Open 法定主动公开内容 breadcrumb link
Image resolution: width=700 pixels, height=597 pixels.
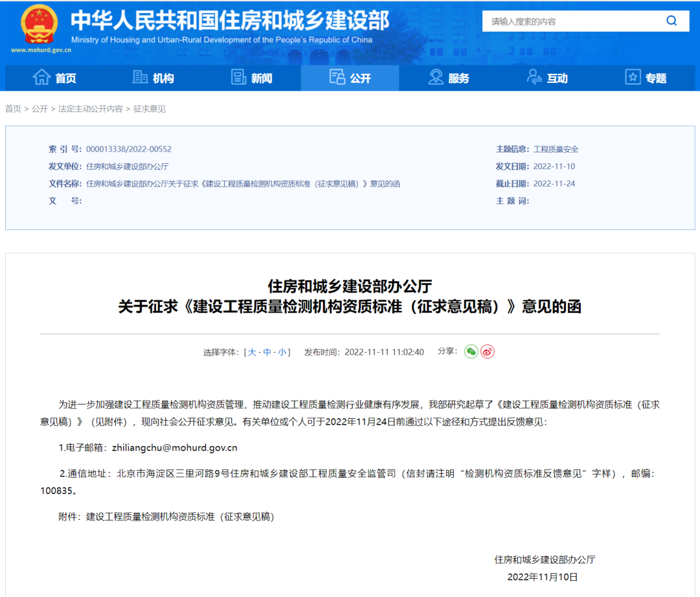click(x=90, y=109)
